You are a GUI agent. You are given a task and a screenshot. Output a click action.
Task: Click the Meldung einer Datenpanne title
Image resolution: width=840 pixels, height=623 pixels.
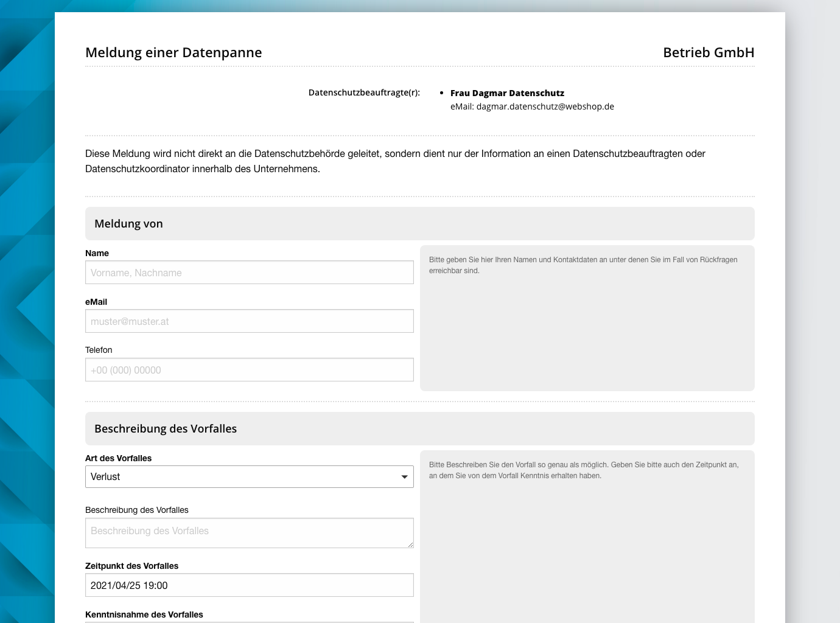click(173, 52)
